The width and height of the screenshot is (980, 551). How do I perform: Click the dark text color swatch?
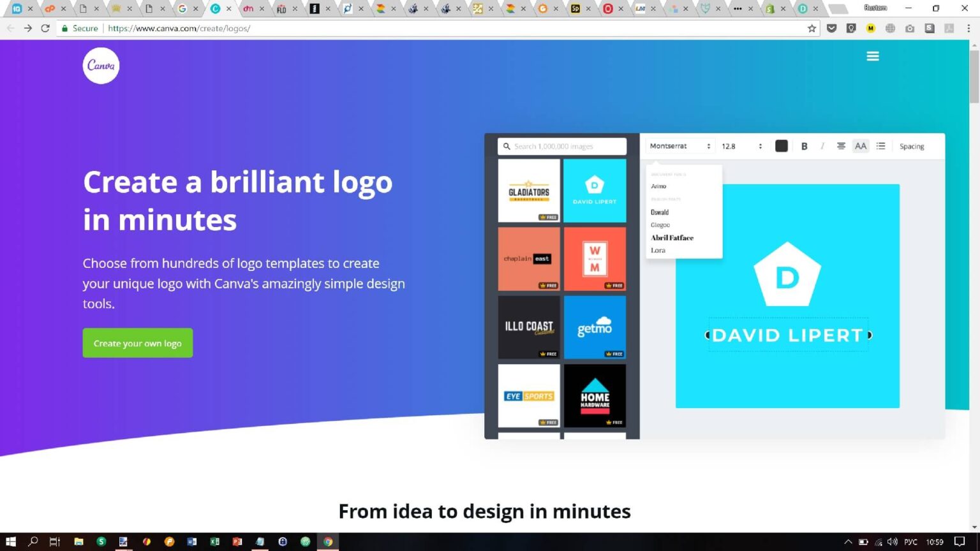(x=781, y=146)
